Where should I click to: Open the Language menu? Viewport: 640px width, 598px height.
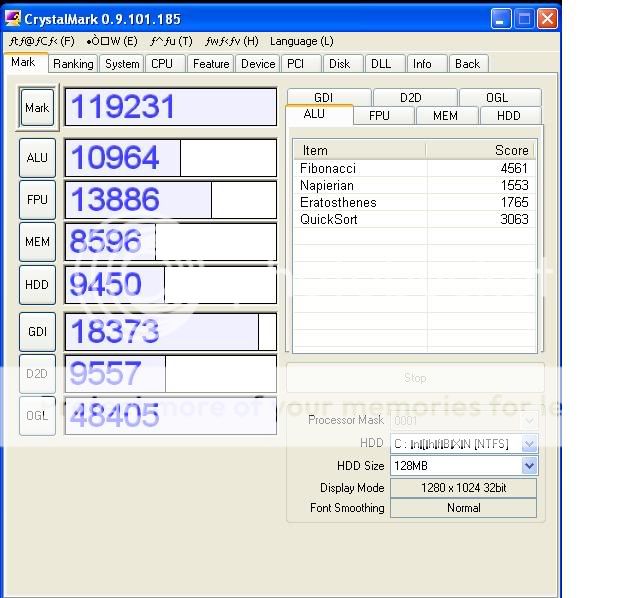301,41
